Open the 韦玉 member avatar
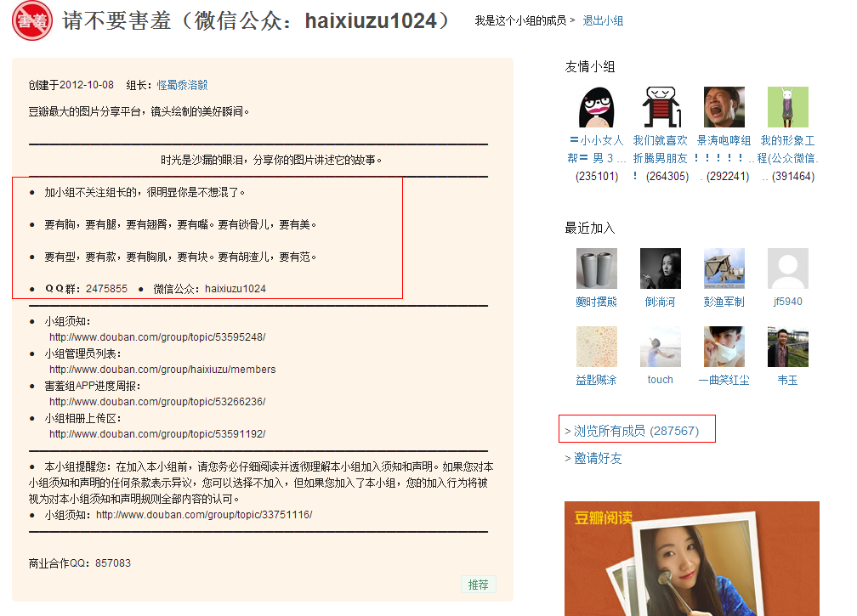 pos(788,346)
